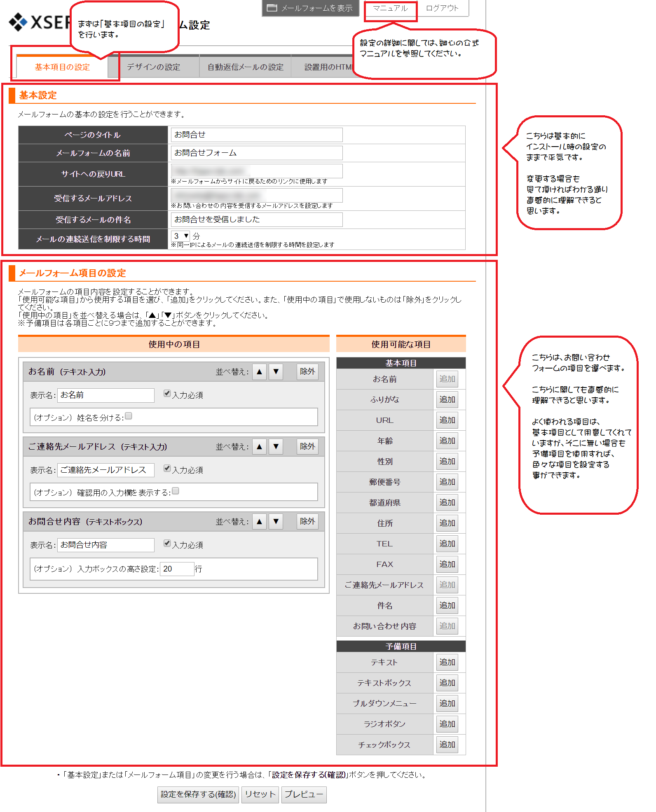This screenshot has height=812, width=656.
Task: Click the 受信するメールの件名 input field
Action: (257, 219)
